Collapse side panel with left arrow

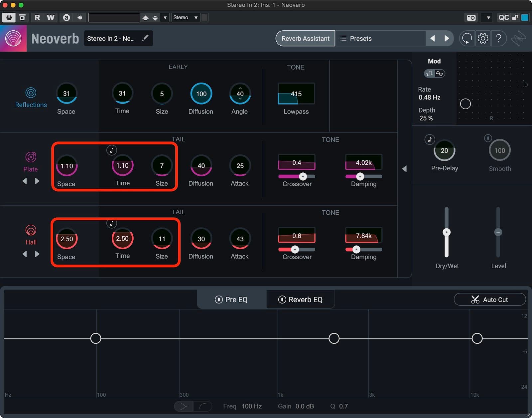click(404, 169)
